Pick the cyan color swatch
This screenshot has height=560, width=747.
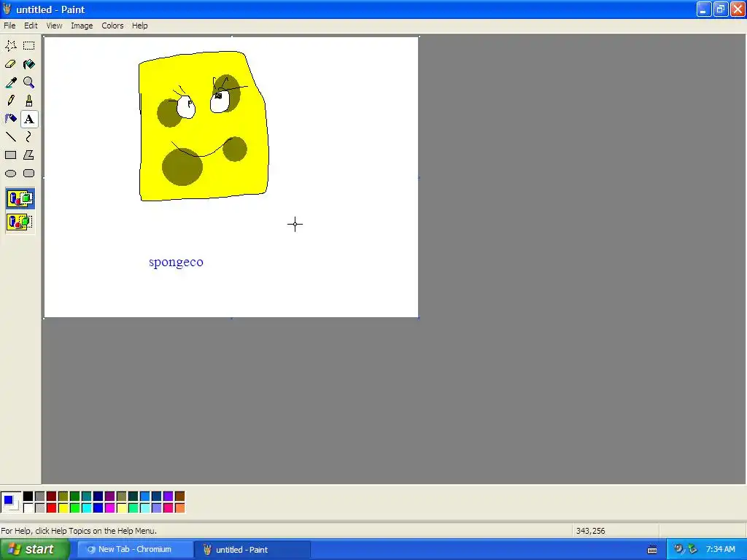(x=87, y=508)
